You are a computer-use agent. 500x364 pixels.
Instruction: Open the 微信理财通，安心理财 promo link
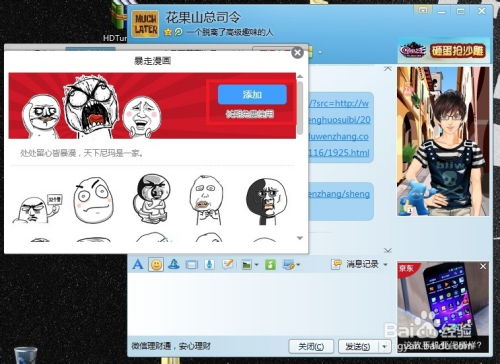[x=171, y=346]
